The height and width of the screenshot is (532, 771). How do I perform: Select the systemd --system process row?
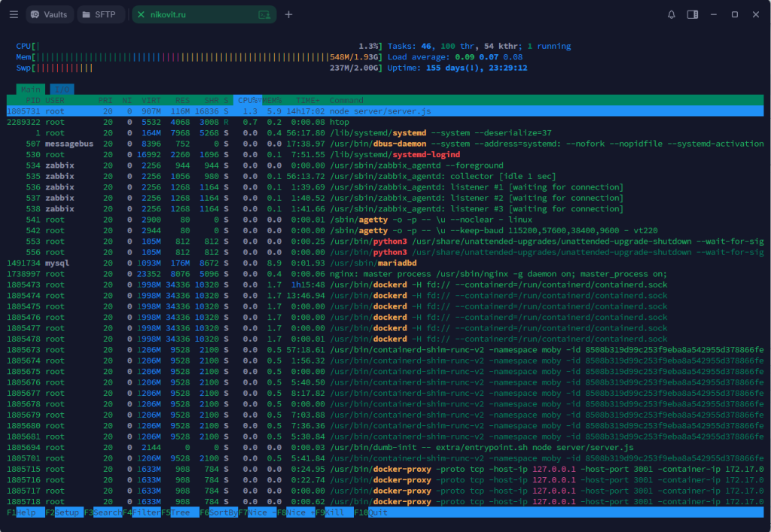click(x=385, y=132)
